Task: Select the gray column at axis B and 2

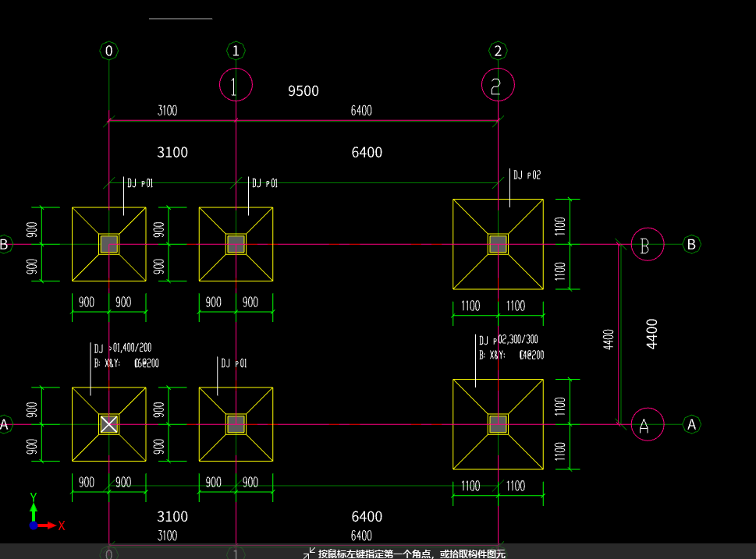Action: (498, 244)
